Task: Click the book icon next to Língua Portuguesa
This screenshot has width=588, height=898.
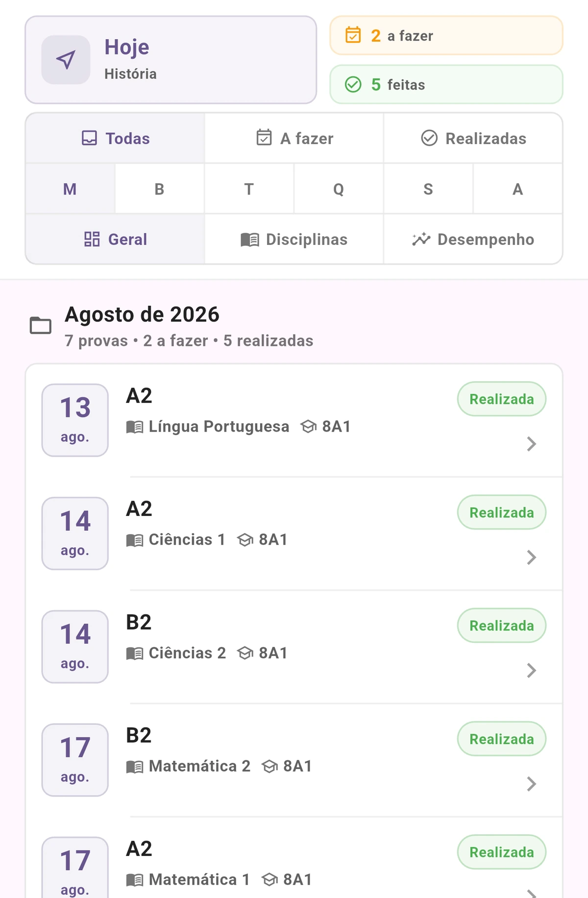Action: (135, 427)
